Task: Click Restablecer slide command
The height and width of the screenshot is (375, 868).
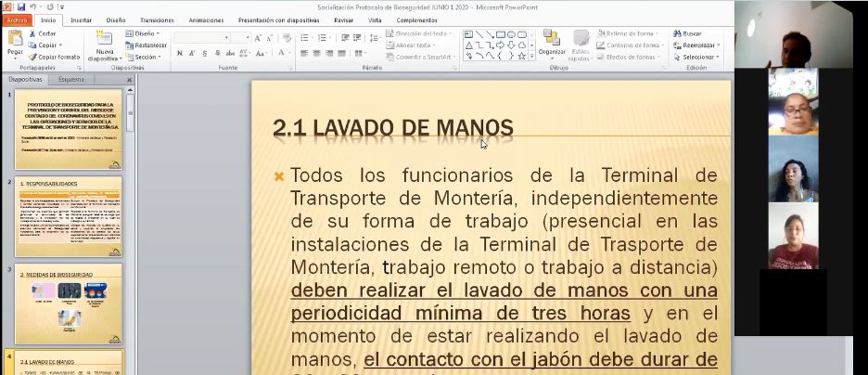Action: point(147,45)
